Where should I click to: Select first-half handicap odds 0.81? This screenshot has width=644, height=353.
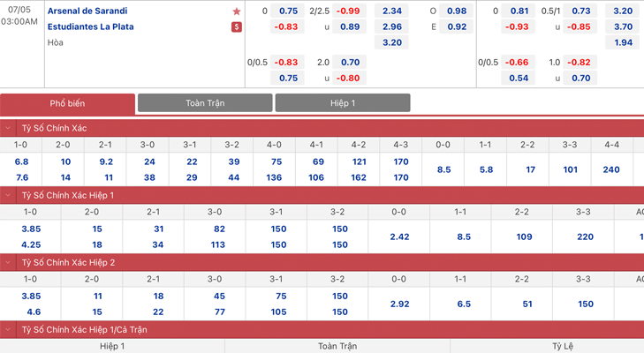tap(519, 11)
